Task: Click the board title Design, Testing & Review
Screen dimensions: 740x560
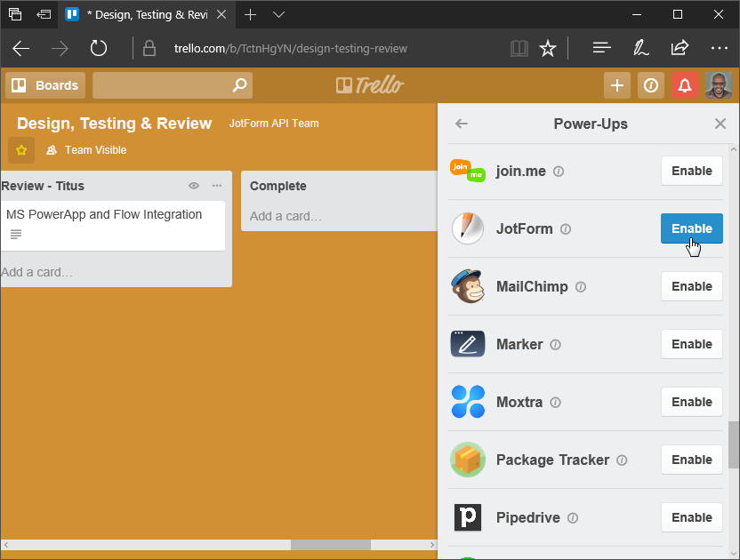Action: click(x=114, y=124)
